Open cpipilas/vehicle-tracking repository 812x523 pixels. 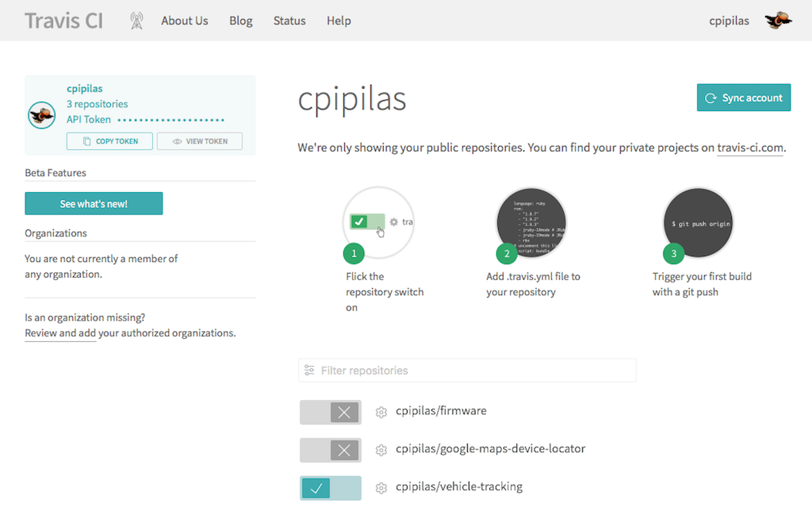tap(459, 486)
